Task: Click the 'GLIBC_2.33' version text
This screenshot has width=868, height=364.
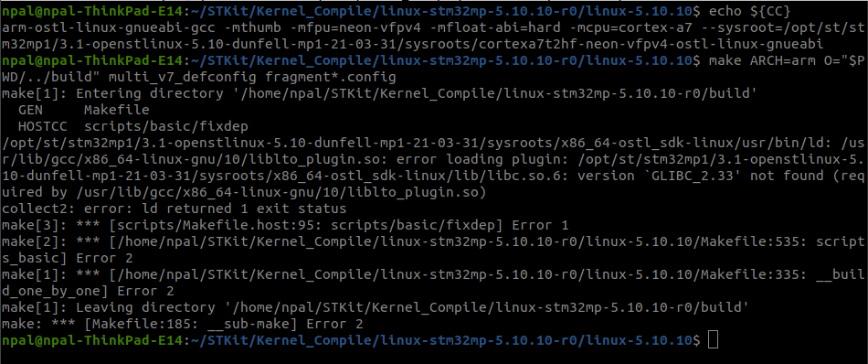Action: point(693,177)
